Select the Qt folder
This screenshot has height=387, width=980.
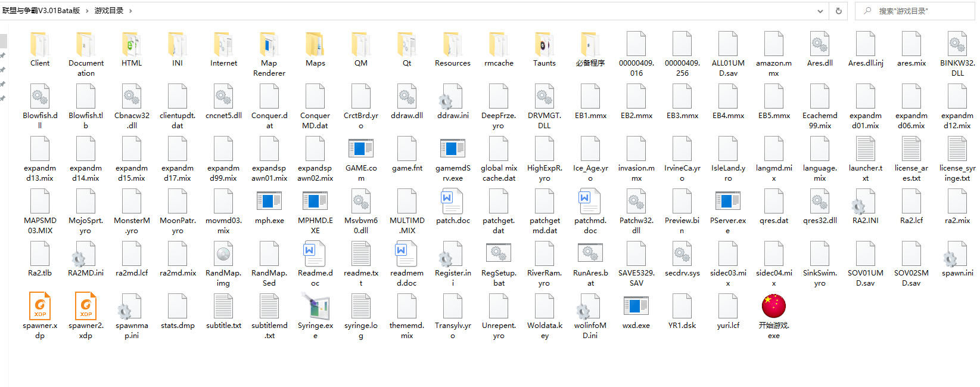click(x=407, y=44)
